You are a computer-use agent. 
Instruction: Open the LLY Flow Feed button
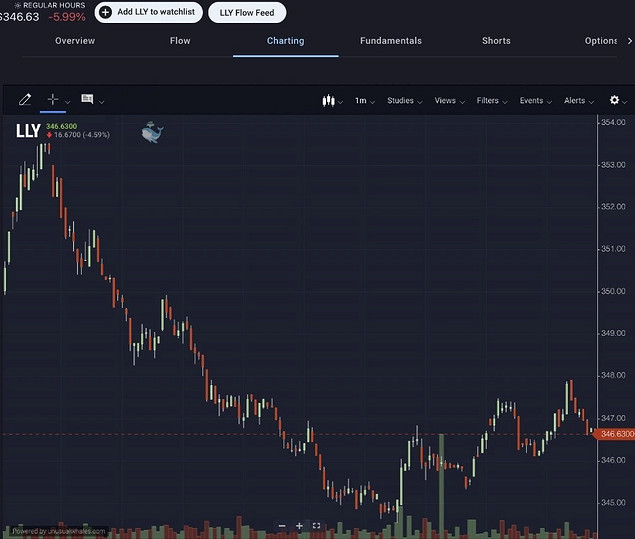(x=247, y=12)
